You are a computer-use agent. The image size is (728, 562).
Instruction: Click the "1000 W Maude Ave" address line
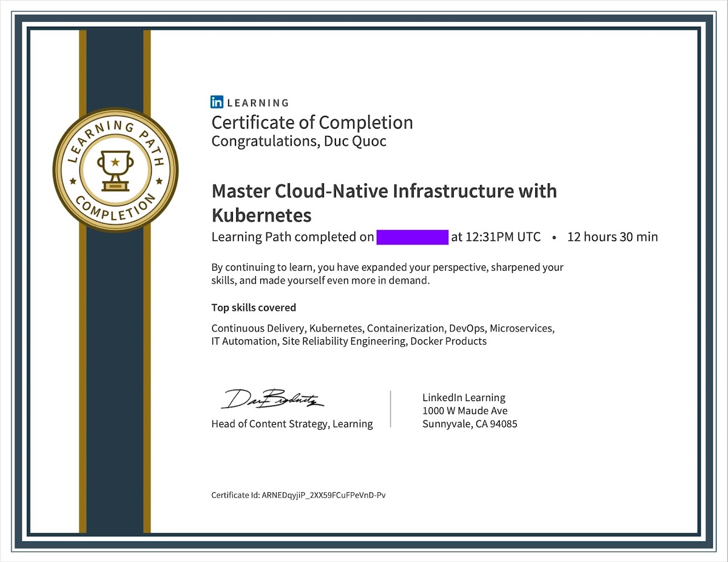(465, 411)
